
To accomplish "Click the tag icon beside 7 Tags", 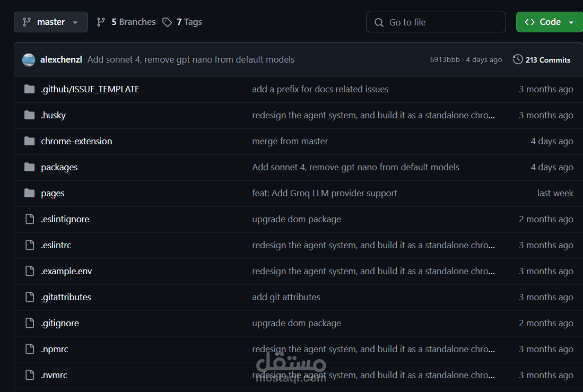I will point(167,22).
